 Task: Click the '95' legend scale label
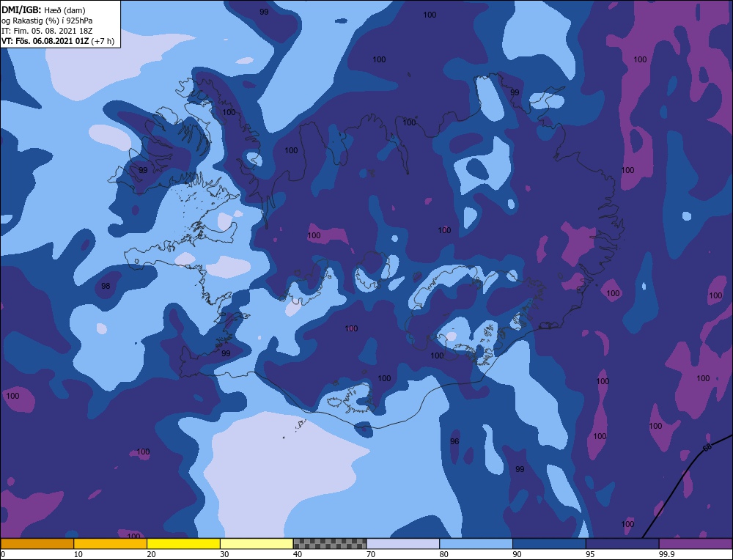tap(590, 554)
